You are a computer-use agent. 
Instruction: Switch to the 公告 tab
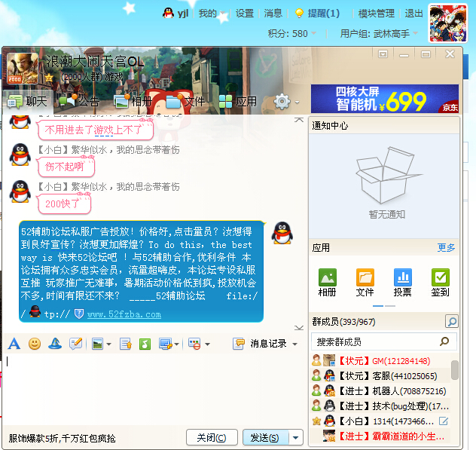pyautogui.click(x=79, y=102)
